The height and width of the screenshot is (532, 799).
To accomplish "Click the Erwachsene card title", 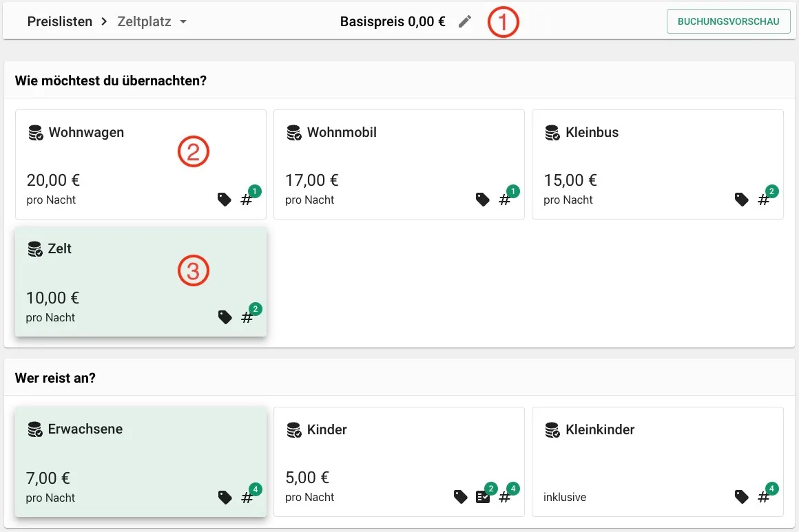I will (85, 429).
